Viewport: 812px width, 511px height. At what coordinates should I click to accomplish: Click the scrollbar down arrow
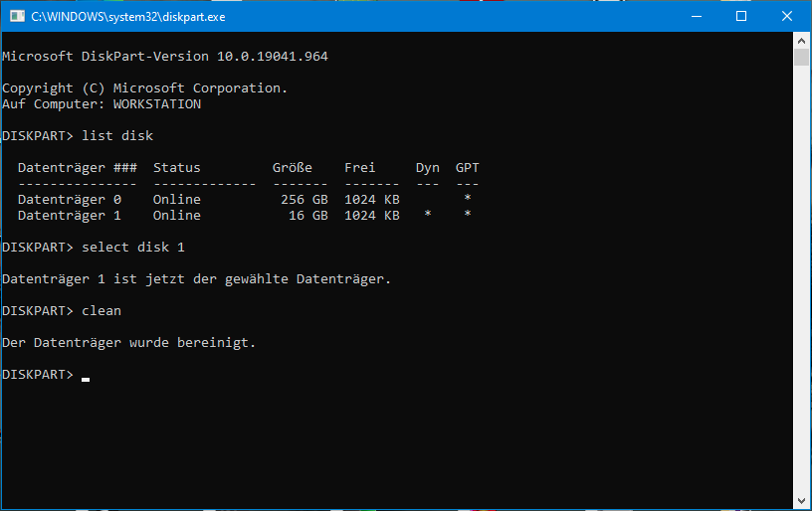click(802, 501)
